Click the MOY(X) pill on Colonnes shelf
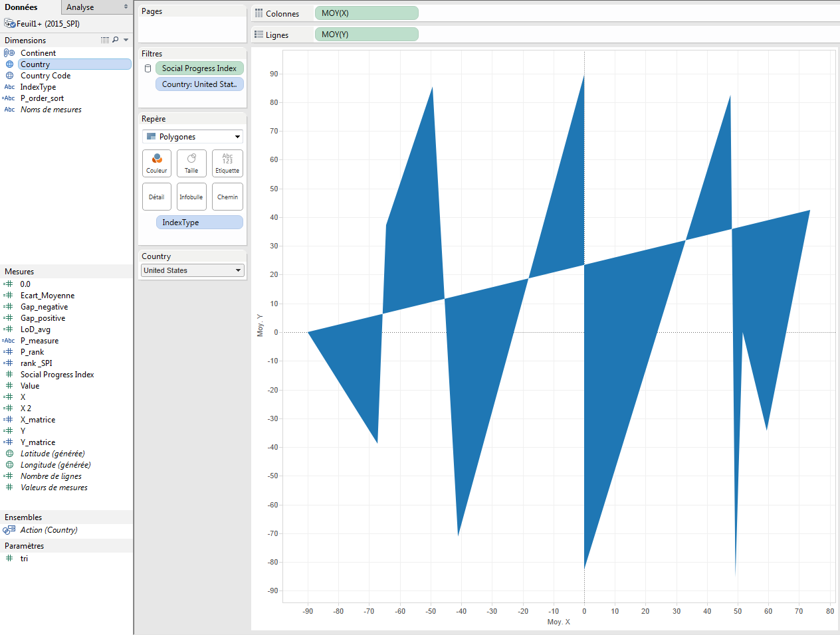This screenshot has width=840, height=635. (x=366, y=13)
